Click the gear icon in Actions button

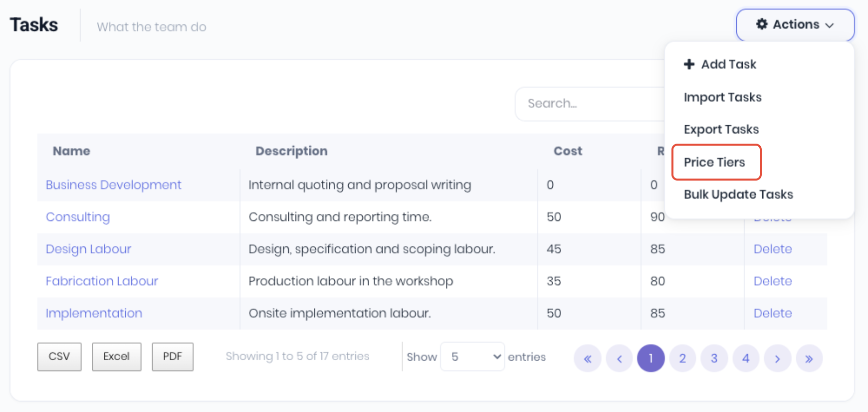(x=761, y=24)
